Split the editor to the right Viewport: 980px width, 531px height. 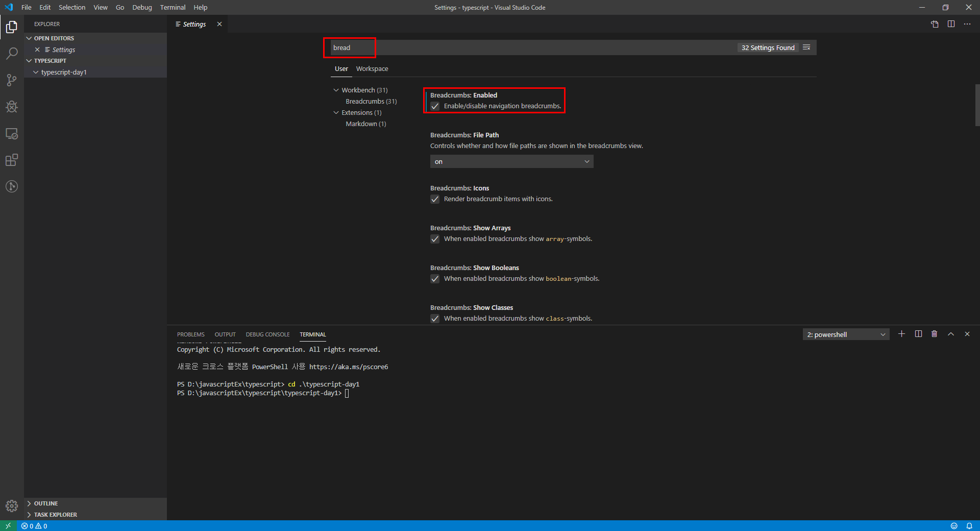tap(951, 24)
